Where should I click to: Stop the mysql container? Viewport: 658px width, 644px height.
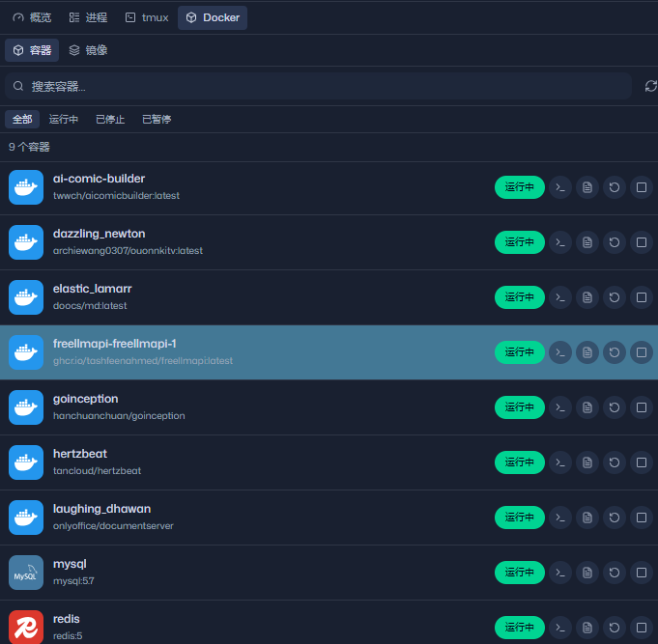[642, 573]
